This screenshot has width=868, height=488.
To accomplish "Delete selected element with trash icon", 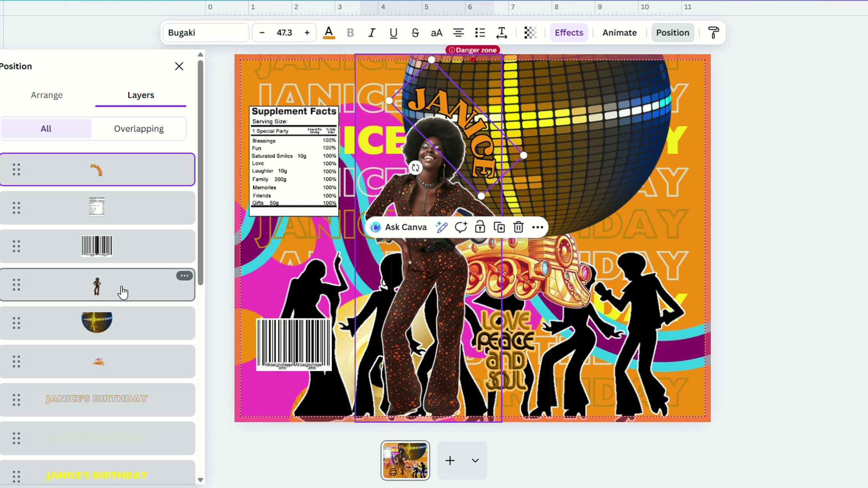I will [x=518, y=227].
